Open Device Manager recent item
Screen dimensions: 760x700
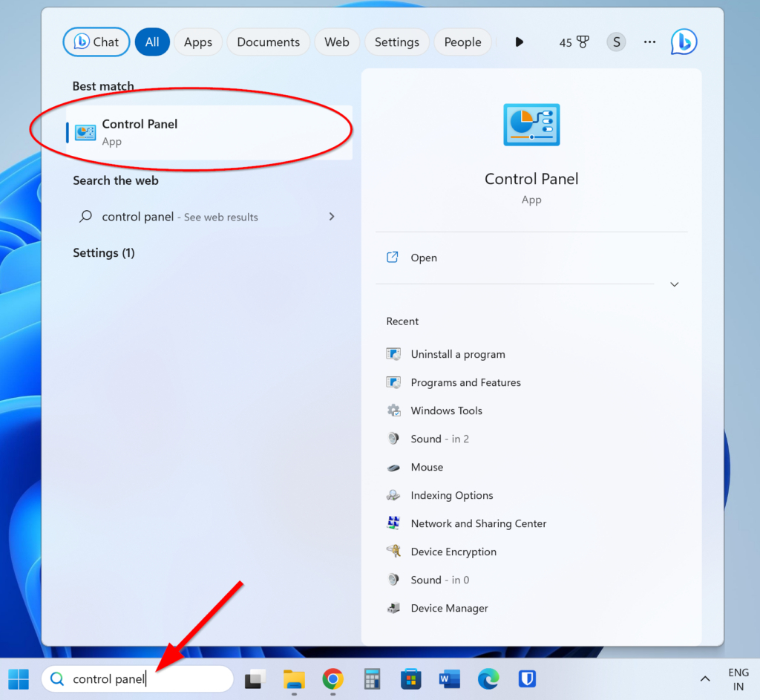[x=531, y=608]
